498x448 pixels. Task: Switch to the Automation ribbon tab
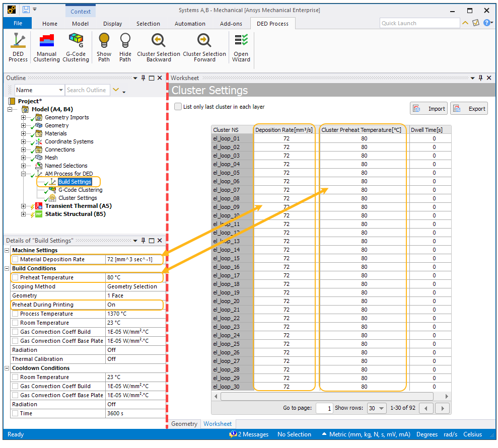(190, 24)
